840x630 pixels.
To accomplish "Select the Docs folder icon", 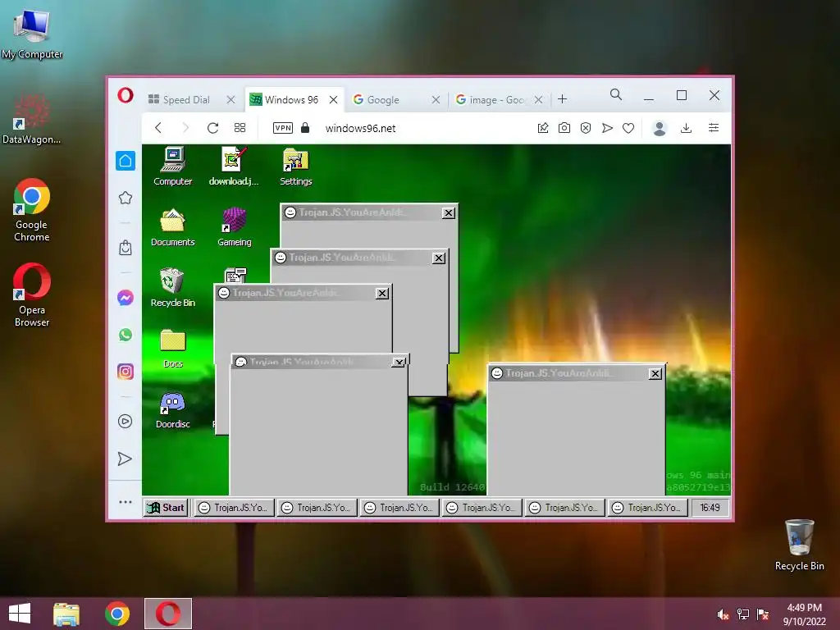I will (x=172, y=349).
